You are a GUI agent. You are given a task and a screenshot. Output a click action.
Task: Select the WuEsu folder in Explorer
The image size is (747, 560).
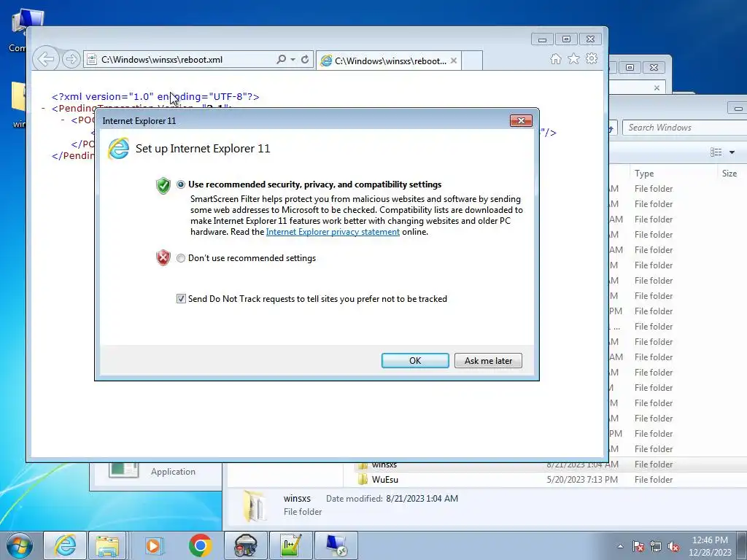pyautogui.click(x=385, y=480)
